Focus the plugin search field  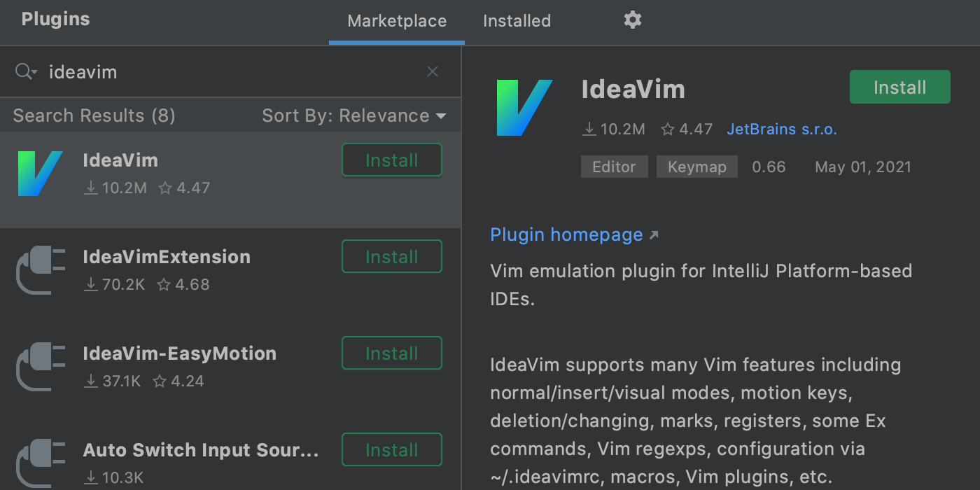point(231,71)
